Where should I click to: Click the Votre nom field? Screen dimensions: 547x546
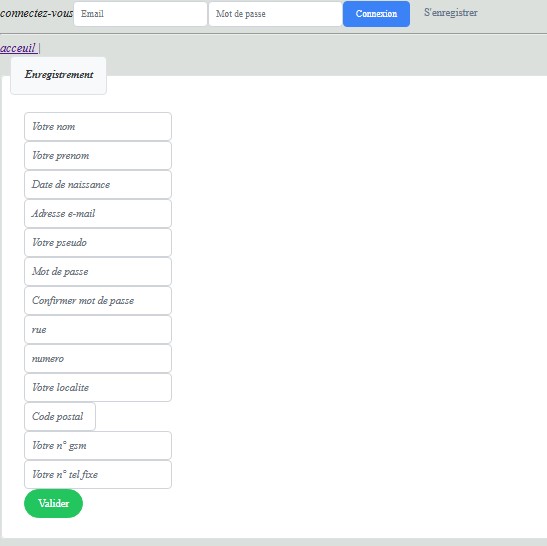(98, 127)
